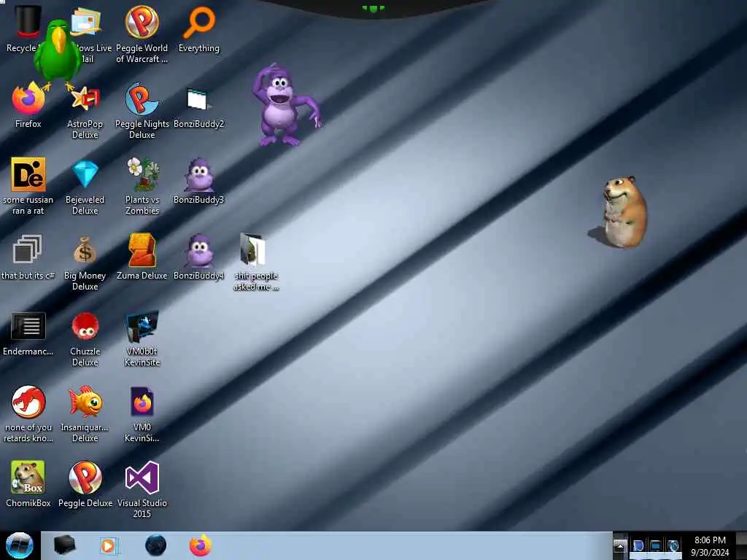Open the 'some russian ran a rat' icon
Viewport: 747px width, 560px height.
click(28, 174)
